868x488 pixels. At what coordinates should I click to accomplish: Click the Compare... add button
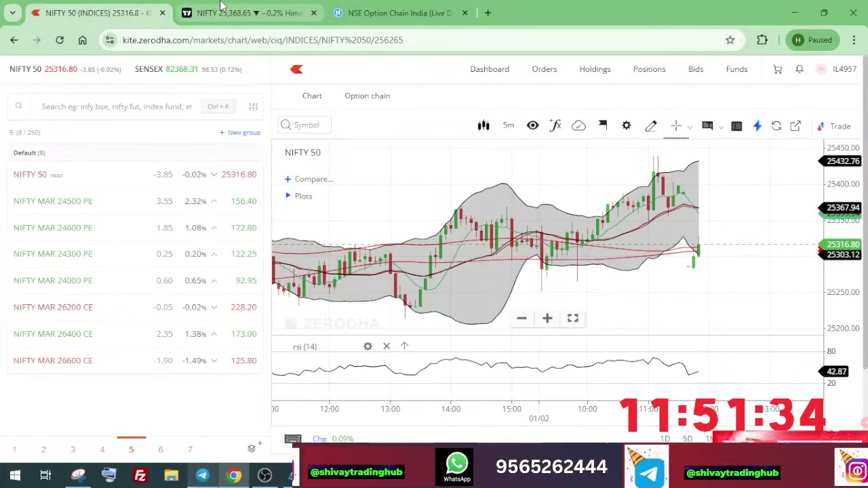click(x=309, y=179)
